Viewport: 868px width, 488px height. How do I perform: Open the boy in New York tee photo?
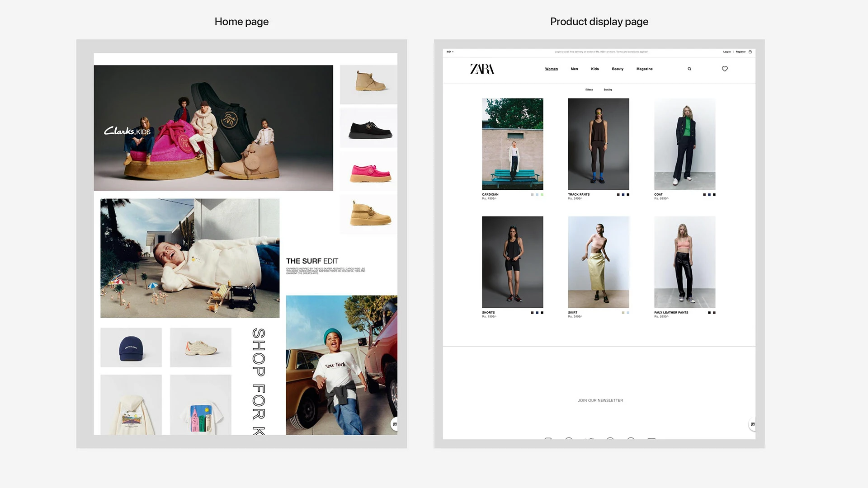coord(342,365)
